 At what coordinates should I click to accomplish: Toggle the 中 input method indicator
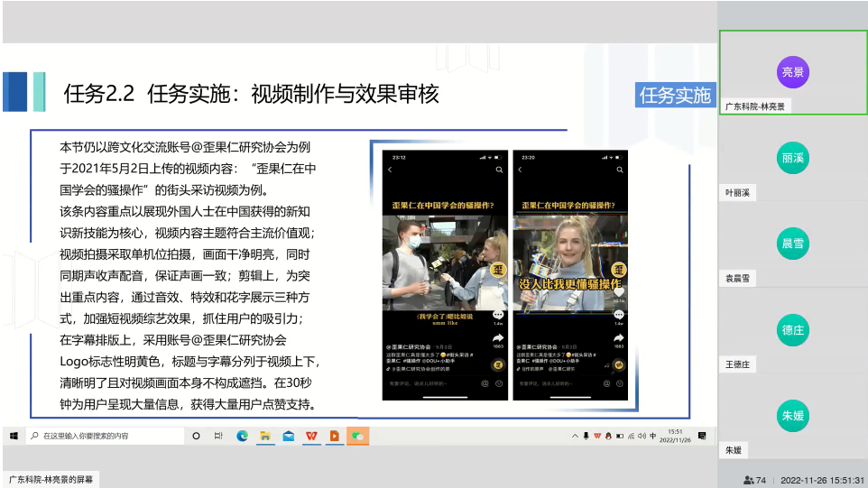(653, 436)
